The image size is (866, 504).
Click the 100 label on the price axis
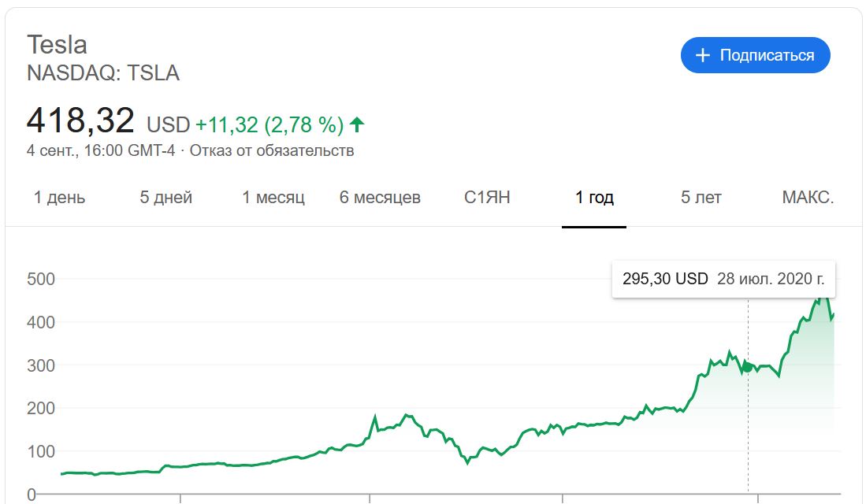click(x=40, y=451)
